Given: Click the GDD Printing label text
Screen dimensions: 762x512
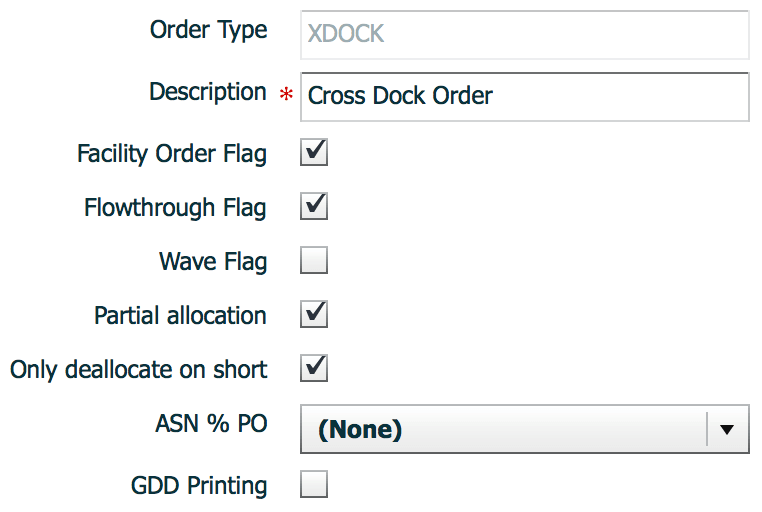Looking at the screenshot, I should click(x=198, y=486).
